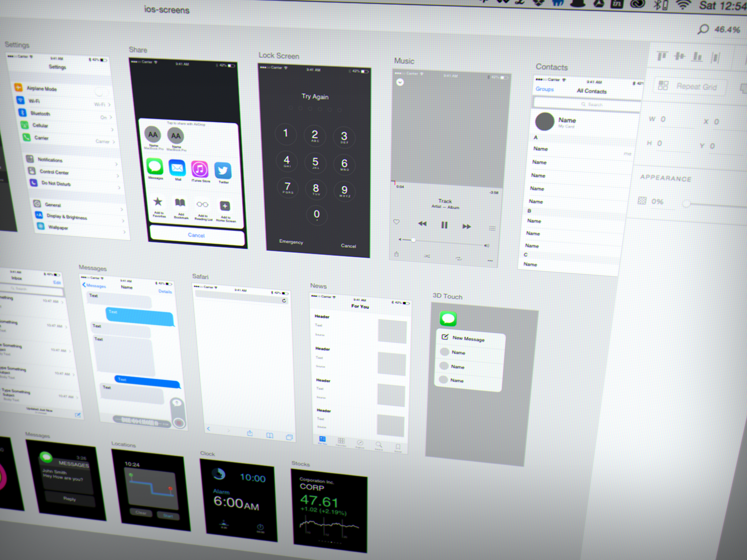The image size is (747, 560).
Task: Click the 6:00AM alarm text in Clock
Action: click(x=236, y=503)
